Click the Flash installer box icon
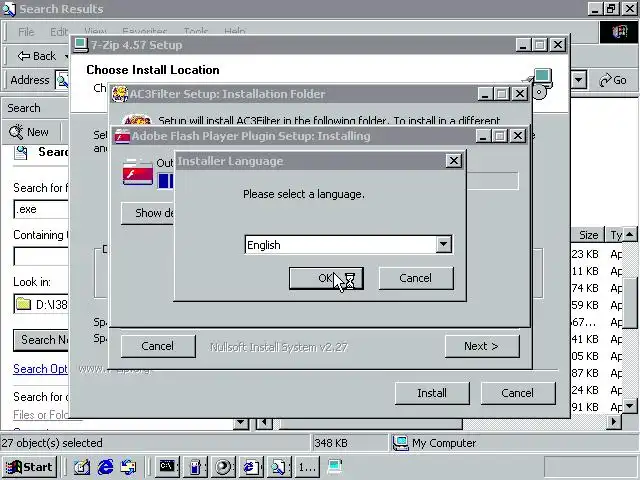640x480 pixels. coord(138,171)
